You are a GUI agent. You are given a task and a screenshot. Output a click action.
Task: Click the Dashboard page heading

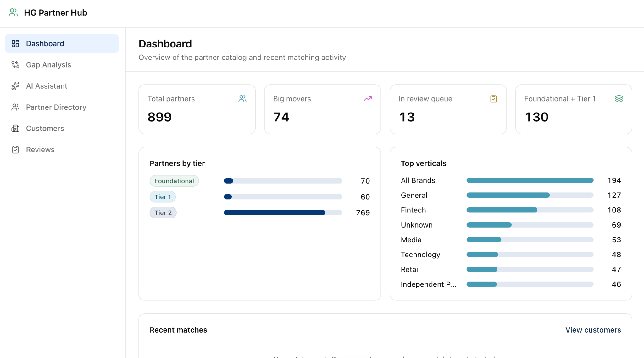click(x=165, y=44)
